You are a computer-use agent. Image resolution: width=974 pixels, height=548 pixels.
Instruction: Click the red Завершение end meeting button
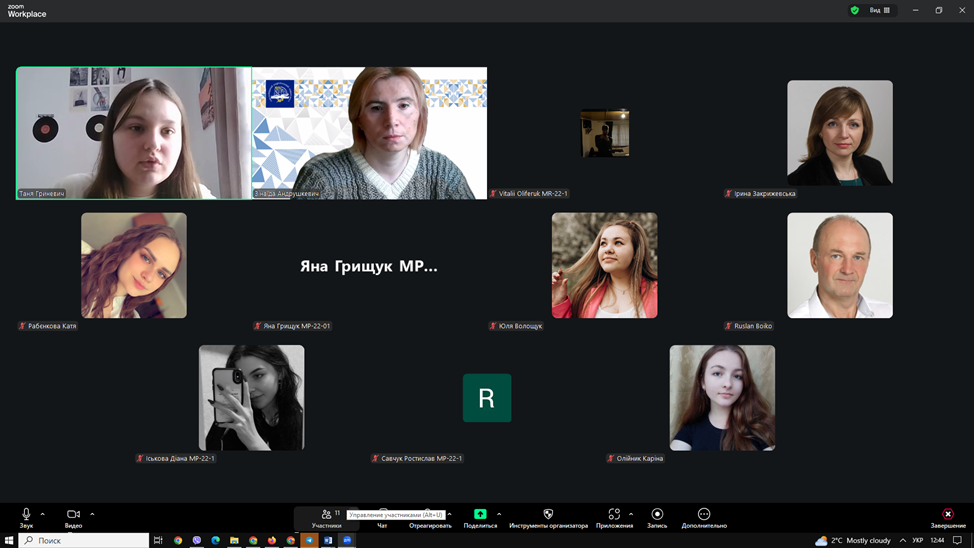pyautogui.click(x=948, y=517)
